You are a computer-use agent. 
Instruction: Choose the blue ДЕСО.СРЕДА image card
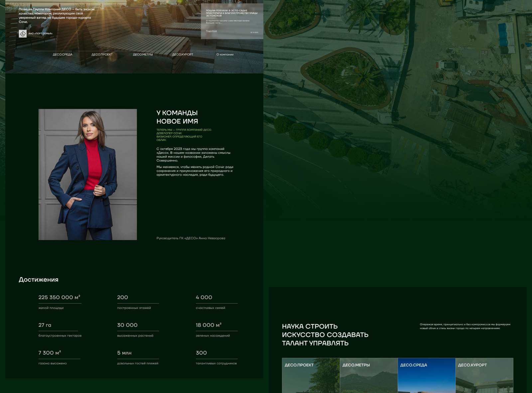coord(426,376)
